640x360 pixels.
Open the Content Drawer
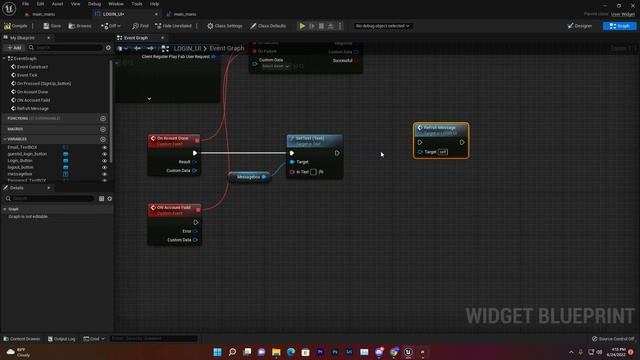pos(22,339)
